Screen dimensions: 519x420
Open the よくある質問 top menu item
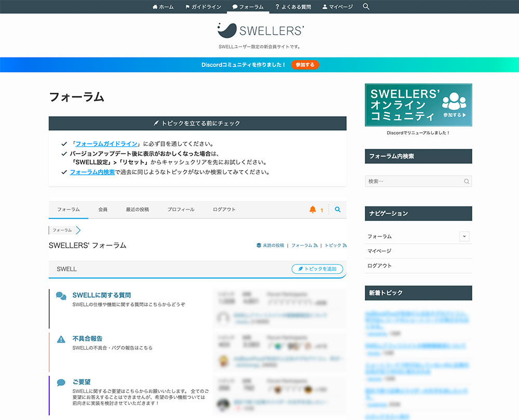(x=293, y=7)
